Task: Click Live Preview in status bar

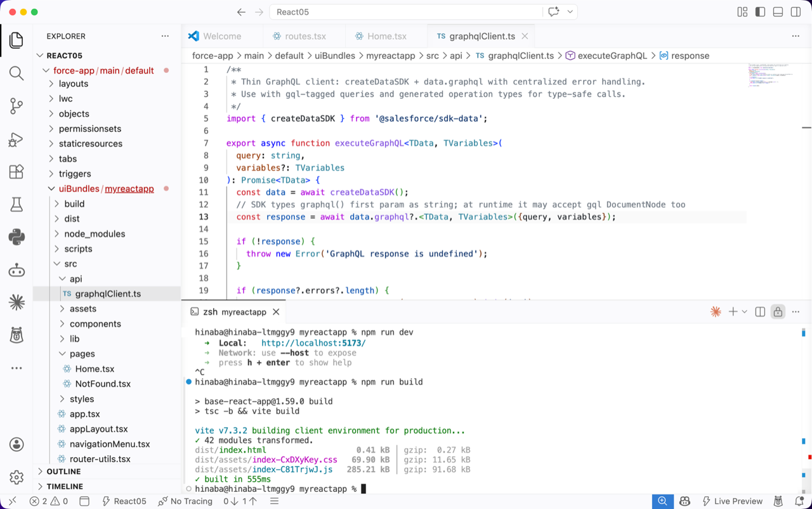Action: [x=731, y=501]
